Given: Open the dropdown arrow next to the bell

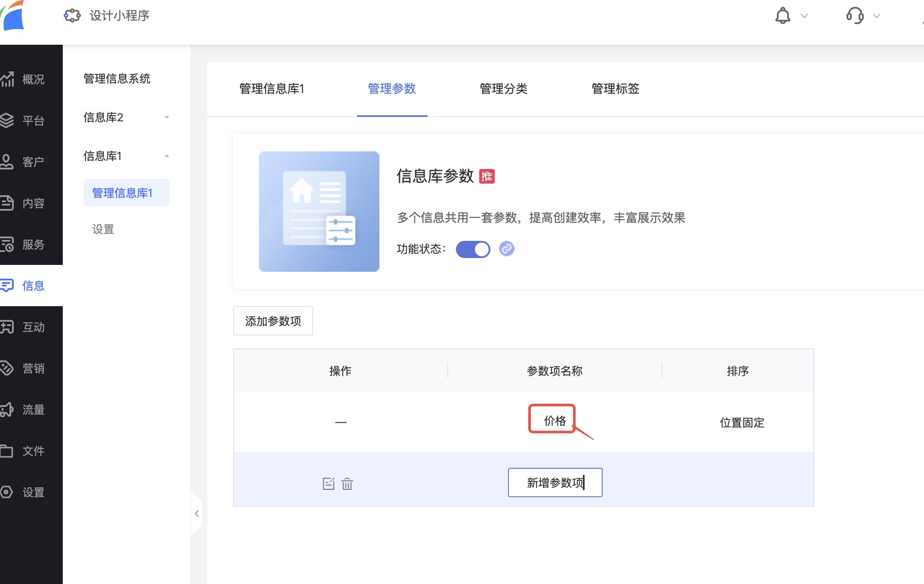Looking at the screenshot, I should click(804, 16).
